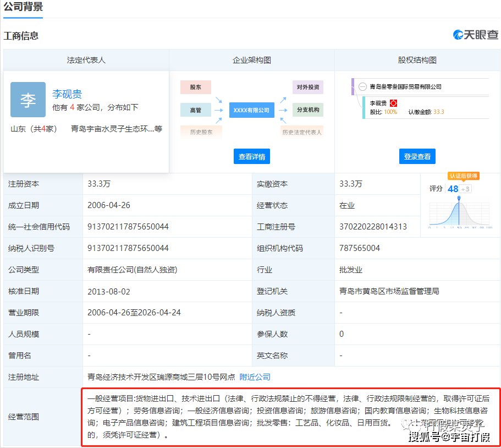The image size is (501, 448).
Task: Click the red 4 company count
Action: (72, 107)
